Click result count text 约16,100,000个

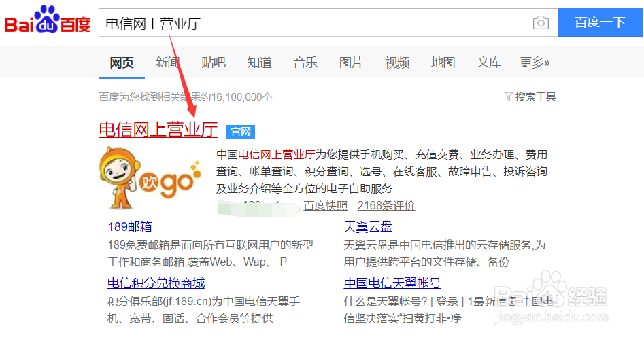[x=236, y=97]
